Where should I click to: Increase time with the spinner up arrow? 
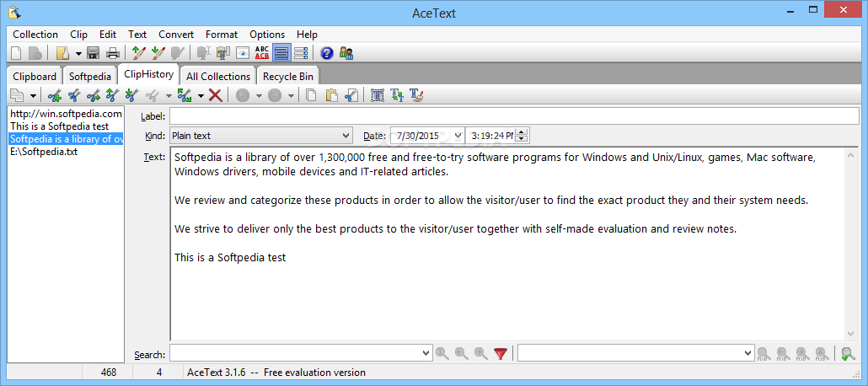[x=523, y=131]
